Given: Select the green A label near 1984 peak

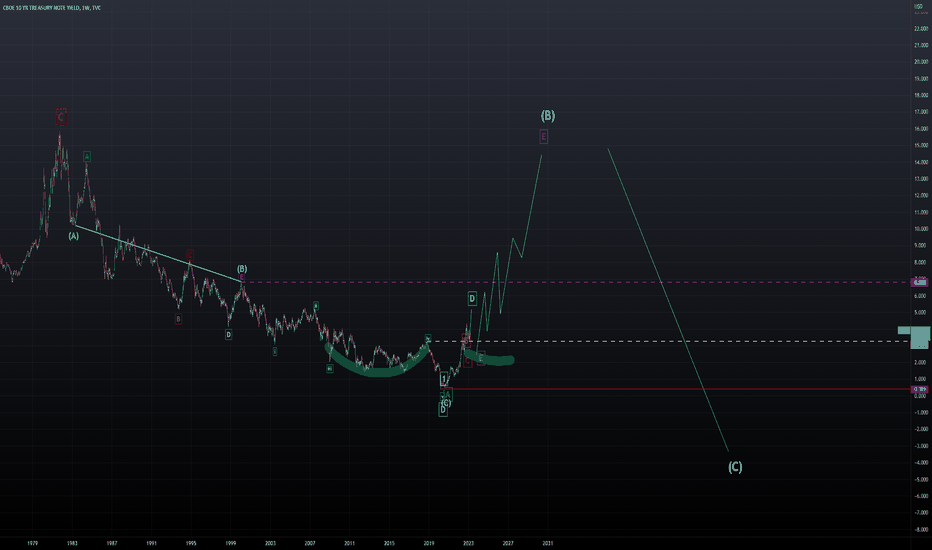Looking at the screenshot, I should [x=87, y=156].
